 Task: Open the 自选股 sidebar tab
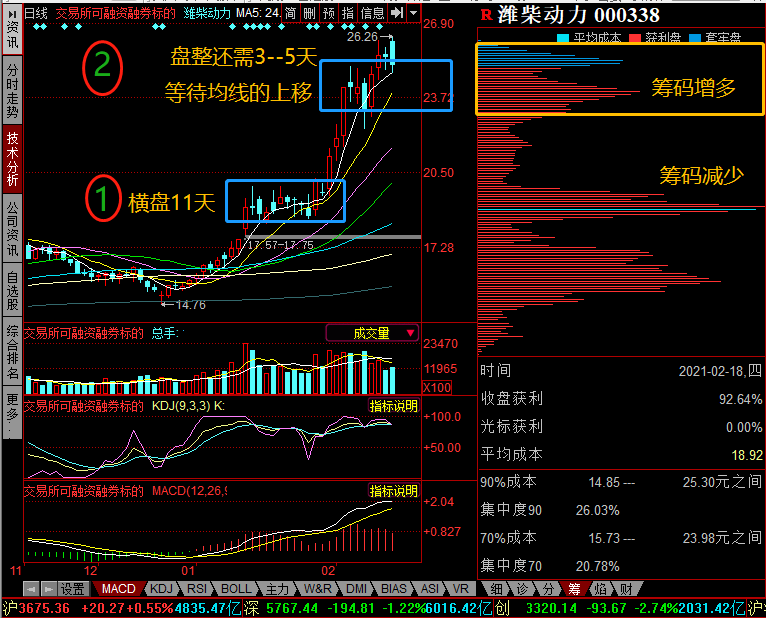pyautogui.click(x=12, y=290)
